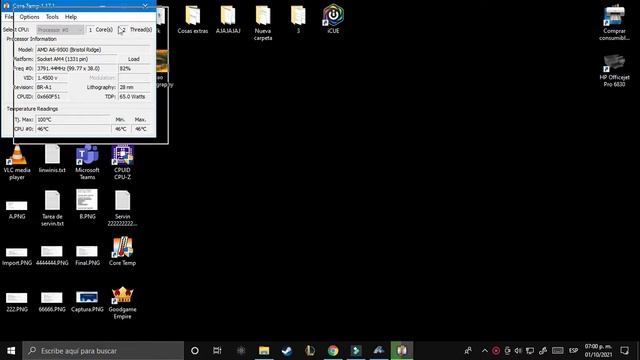Select the Core Temp desktop shortcut
This screenshot has width=640, height=360.
point(122,251)
